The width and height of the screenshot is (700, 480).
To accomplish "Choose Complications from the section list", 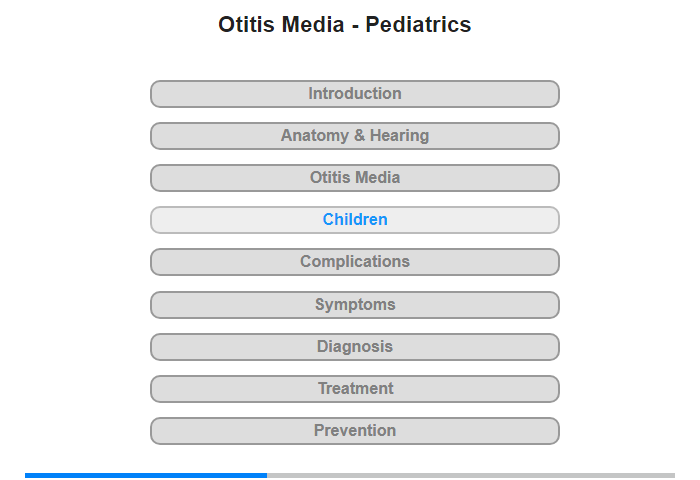I will point(354,262).
